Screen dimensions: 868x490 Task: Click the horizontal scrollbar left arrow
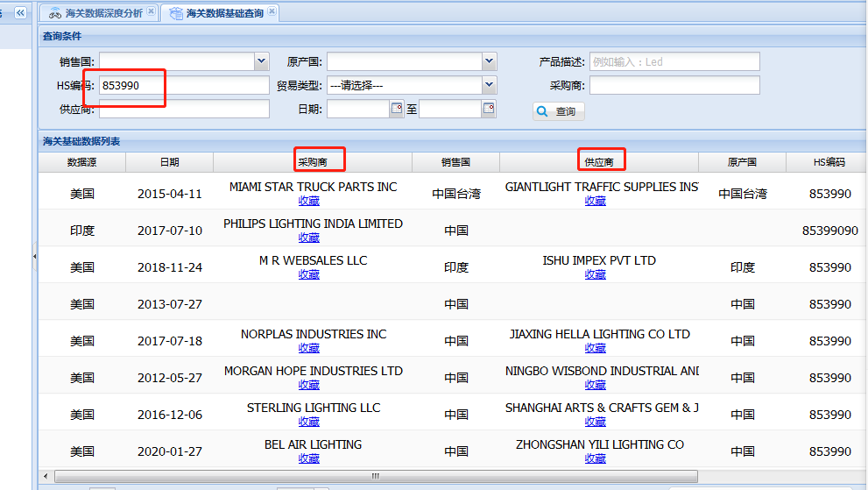[46, 476]
